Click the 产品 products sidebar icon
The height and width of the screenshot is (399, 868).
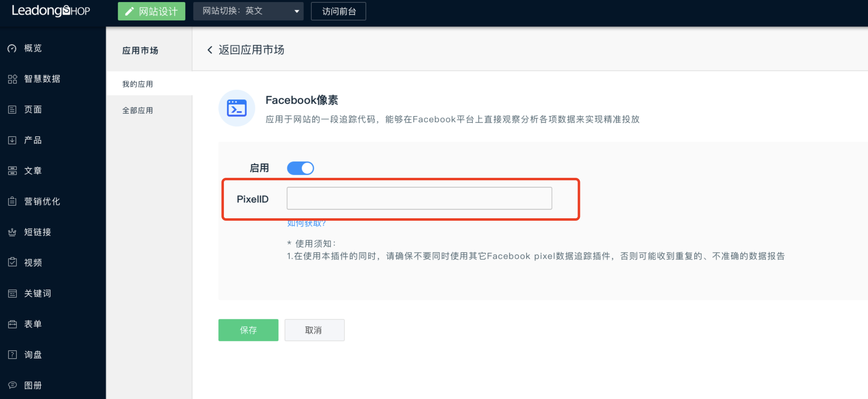[x=12, y=140]
